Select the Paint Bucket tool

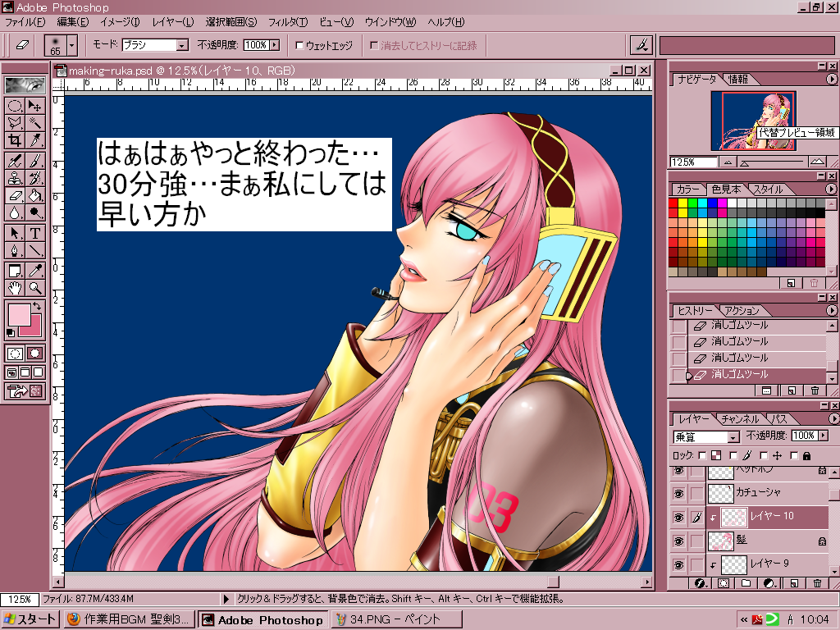[34, 195]
